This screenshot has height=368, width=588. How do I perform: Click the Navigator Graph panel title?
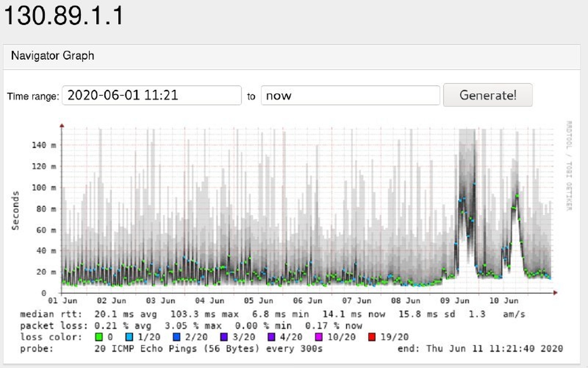point(52,56)
